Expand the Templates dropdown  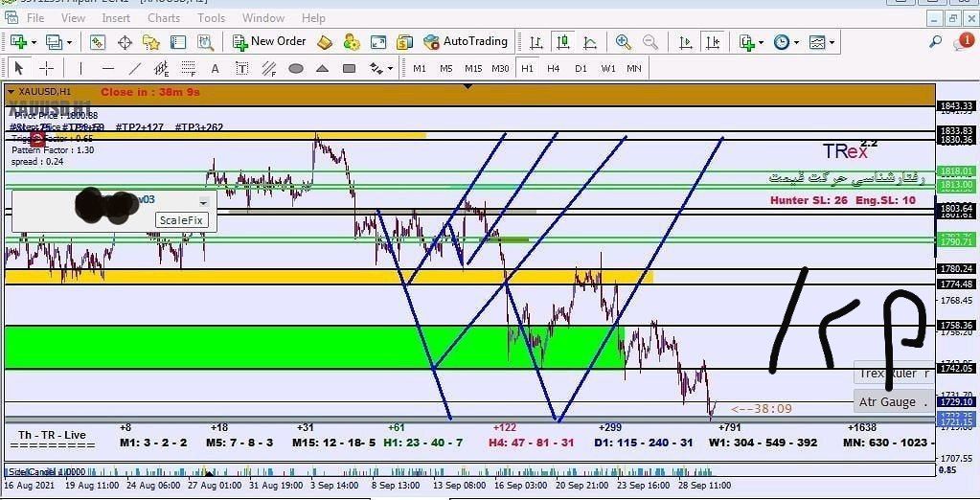pyautogui.click(x=832, y=42)
